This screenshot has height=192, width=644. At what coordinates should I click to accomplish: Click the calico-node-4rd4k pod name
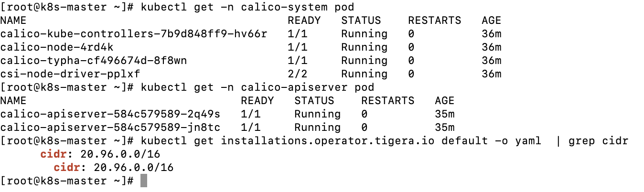click(57, 47)
